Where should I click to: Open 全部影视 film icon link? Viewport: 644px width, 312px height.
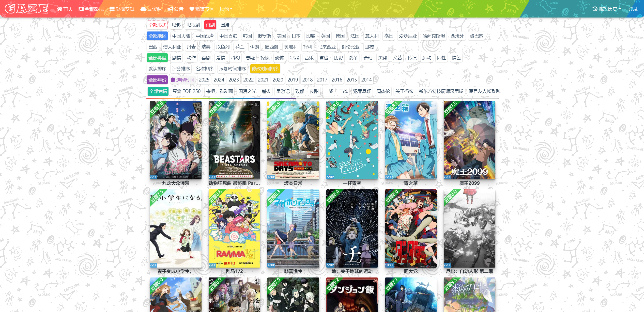pos(91,9)
